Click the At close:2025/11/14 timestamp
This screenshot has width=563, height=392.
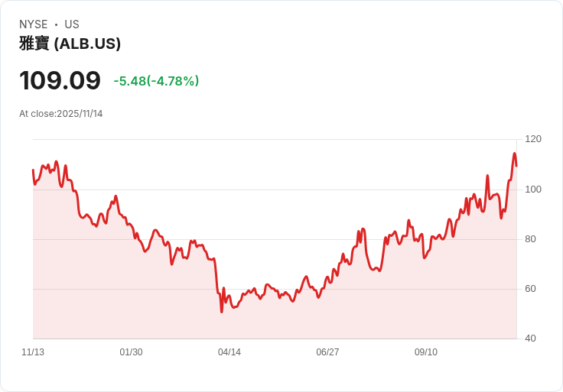(x=61, y=114)
